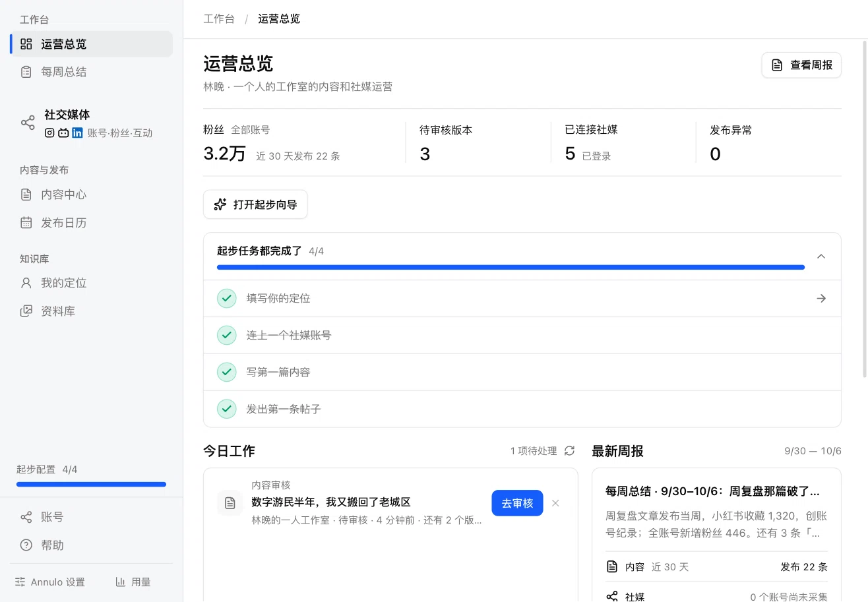Click 打开起步向导 button

click(x=255, y=204)
